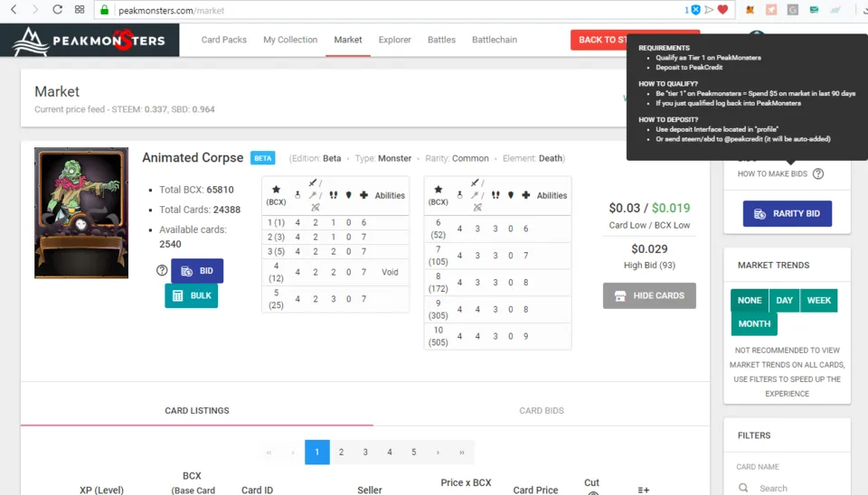The height and width of the screenshot is (495, 868).
Task: Click the level 10 (505) stats row
Action: pyautogui.click(x=497, y=336)
